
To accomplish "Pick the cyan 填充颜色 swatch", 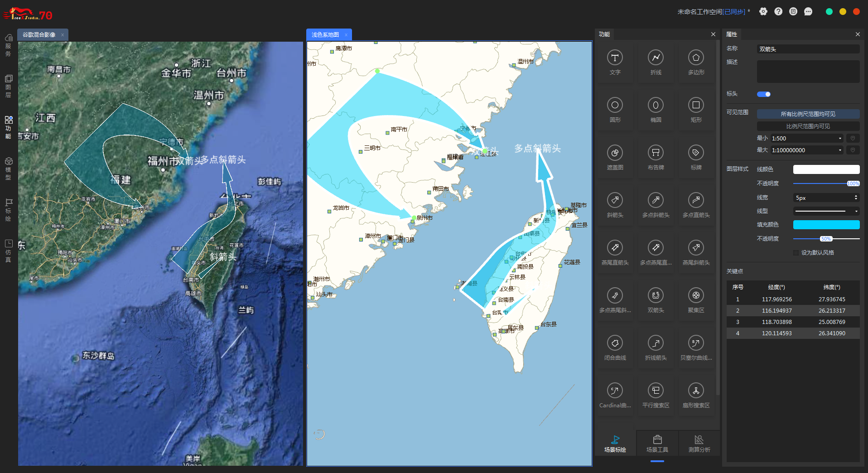I will [826, 225].
